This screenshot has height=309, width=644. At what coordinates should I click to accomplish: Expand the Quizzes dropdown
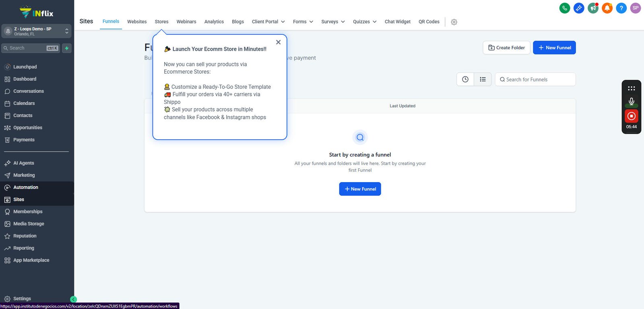coord(365,22)
